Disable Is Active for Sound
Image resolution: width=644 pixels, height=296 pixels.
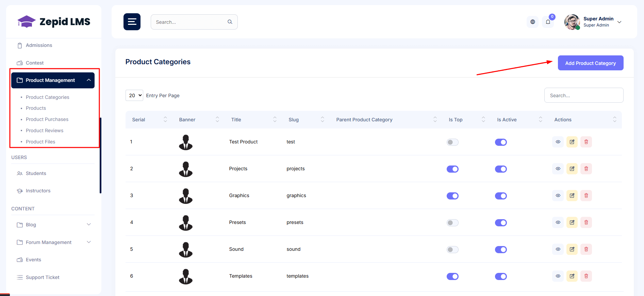501,249
